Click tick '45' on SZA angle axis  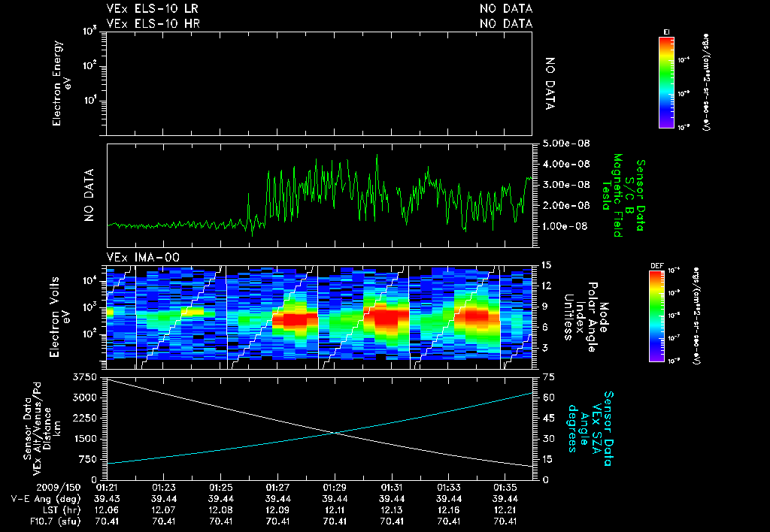pos(548,418)
